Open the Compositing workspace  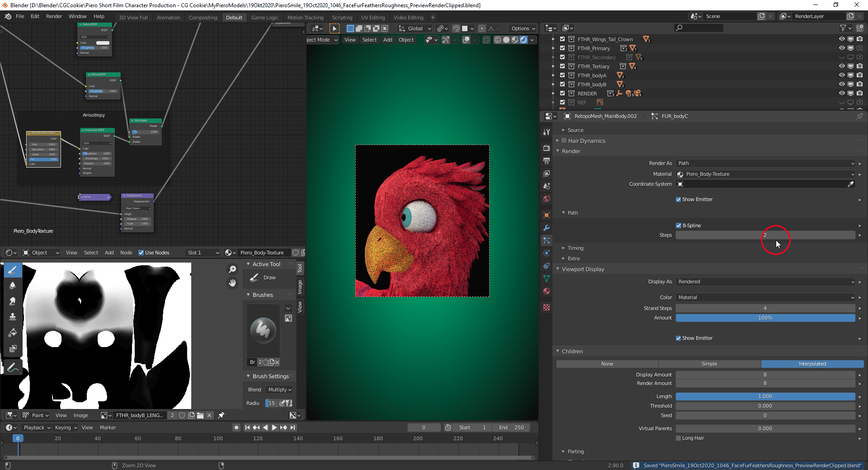pos(203,17)
